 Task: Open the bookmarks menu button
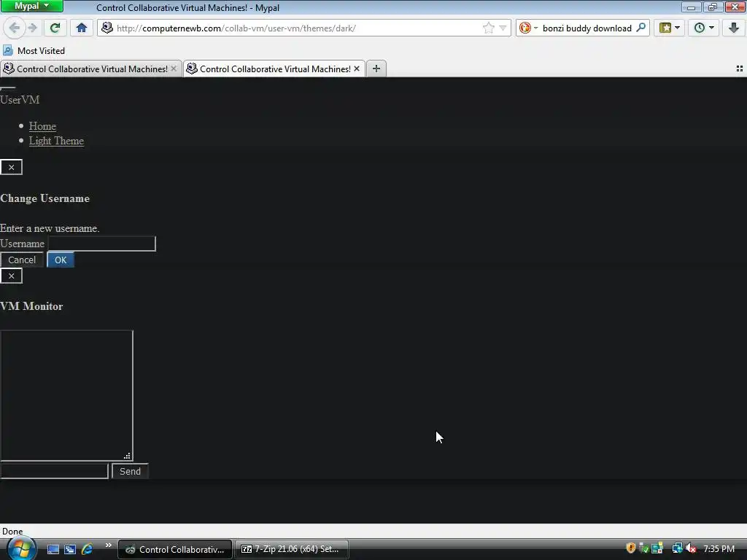point(670,28)
